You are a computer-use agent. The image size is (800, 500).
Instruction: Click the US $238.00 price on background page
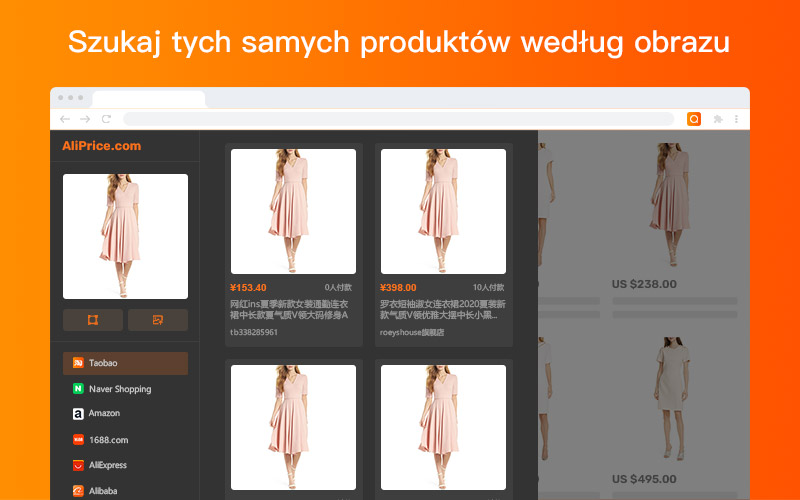click(x=644, y=284)
